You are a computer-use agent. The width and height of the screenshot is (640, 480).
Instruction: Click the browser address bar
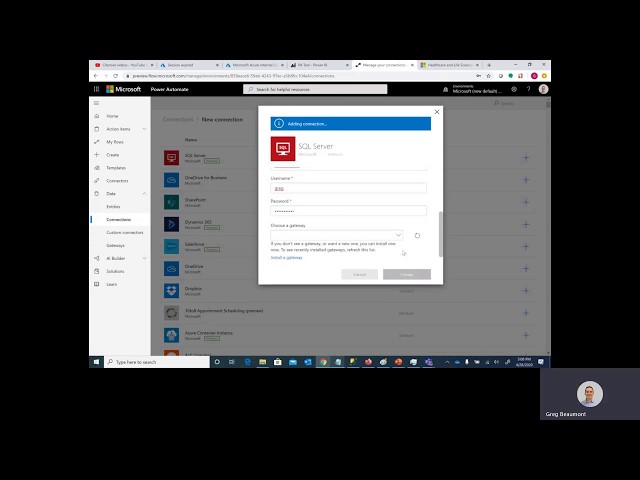point(300,76)
